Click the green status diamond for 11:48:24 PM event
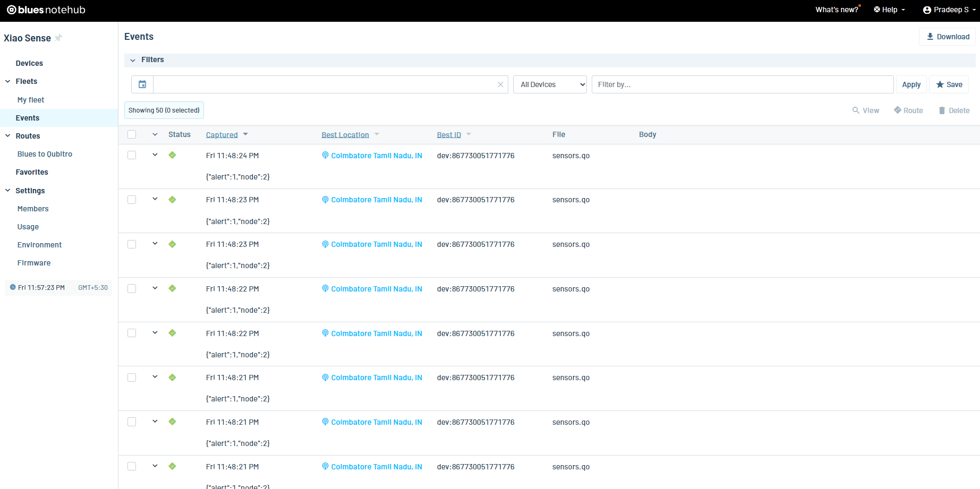 tap(172, 155)
